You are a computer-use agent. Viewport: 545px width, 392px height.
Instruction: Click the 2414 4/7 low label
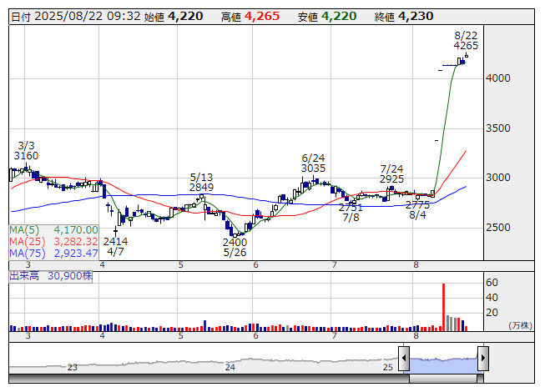coord(115,246)
